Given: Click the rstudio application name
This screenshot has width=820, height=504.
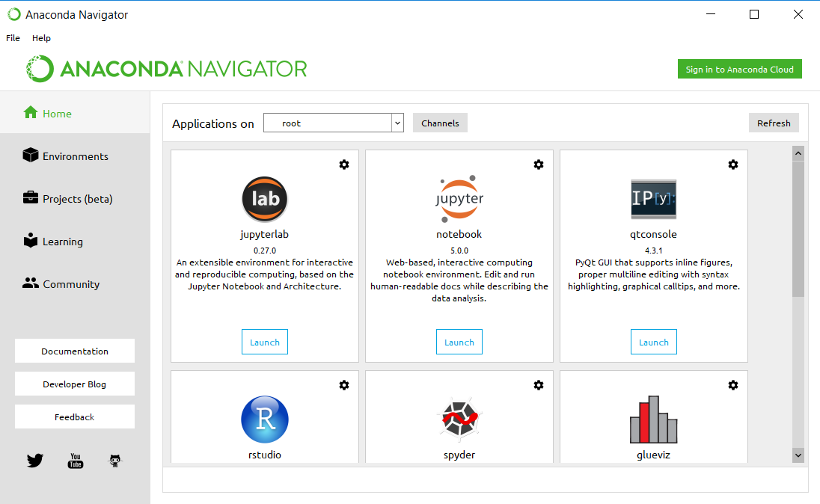Looking at the screenshot, I should tap(265, 455).
